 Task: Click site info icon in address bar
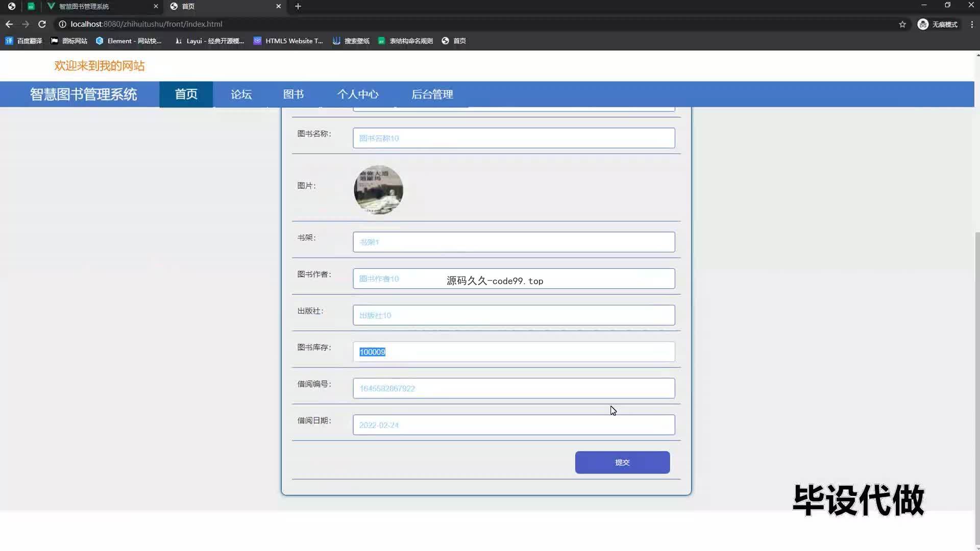[x=62, y=24]
